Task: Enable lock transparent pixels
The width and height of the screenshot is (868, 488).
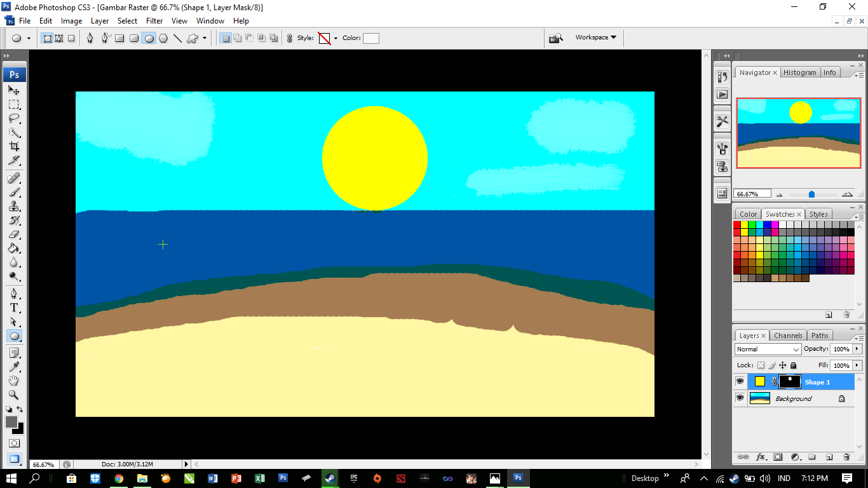Action: tap(761, 365)
